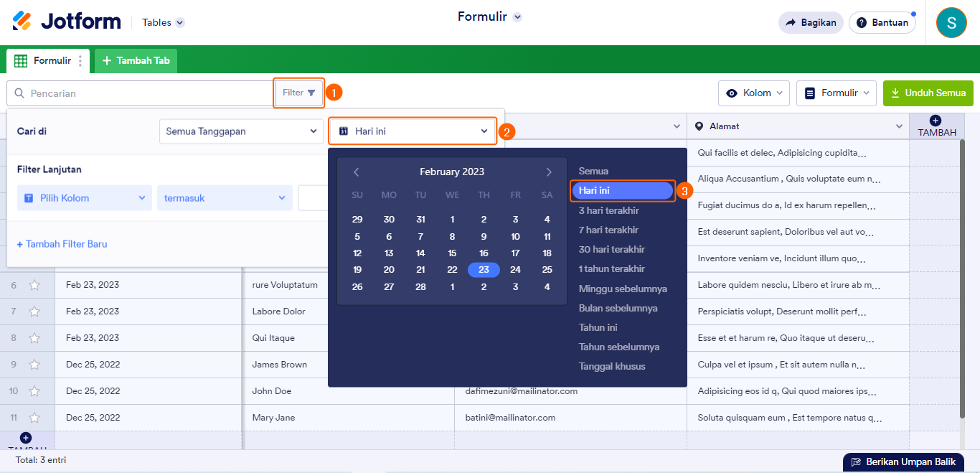Open the termasuk condition dropdown
The height and width of the screenshot is (473, 980).
pyautogui.click(x=225, y=198)
